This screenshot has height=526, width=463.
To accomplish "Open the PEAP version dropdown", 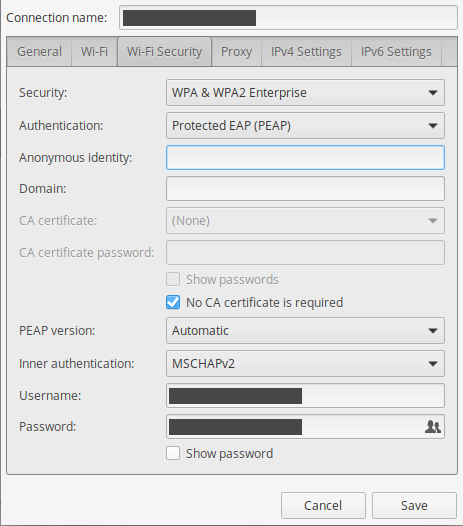I will [305, 331].
